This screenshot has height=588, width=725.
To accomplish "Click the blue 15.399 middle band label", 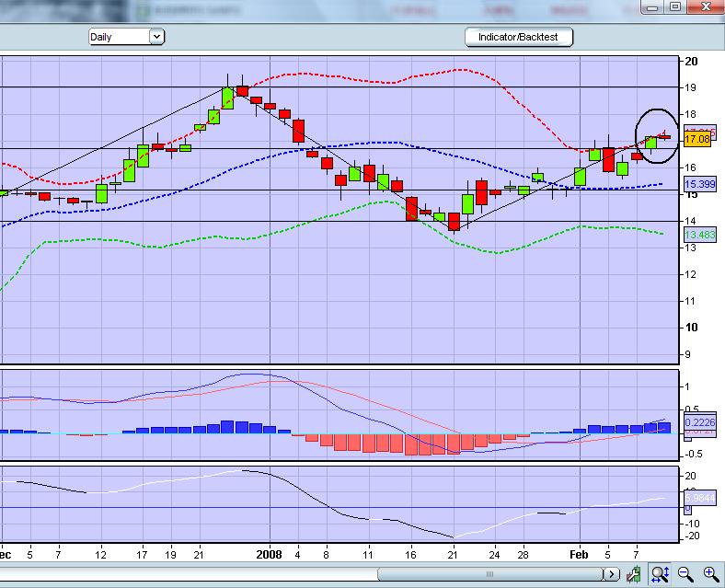I will [699, 185].
